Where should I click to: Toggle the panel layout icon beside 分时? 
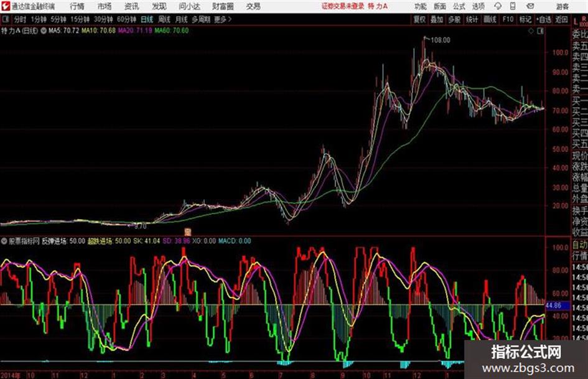tap(5, 19)
